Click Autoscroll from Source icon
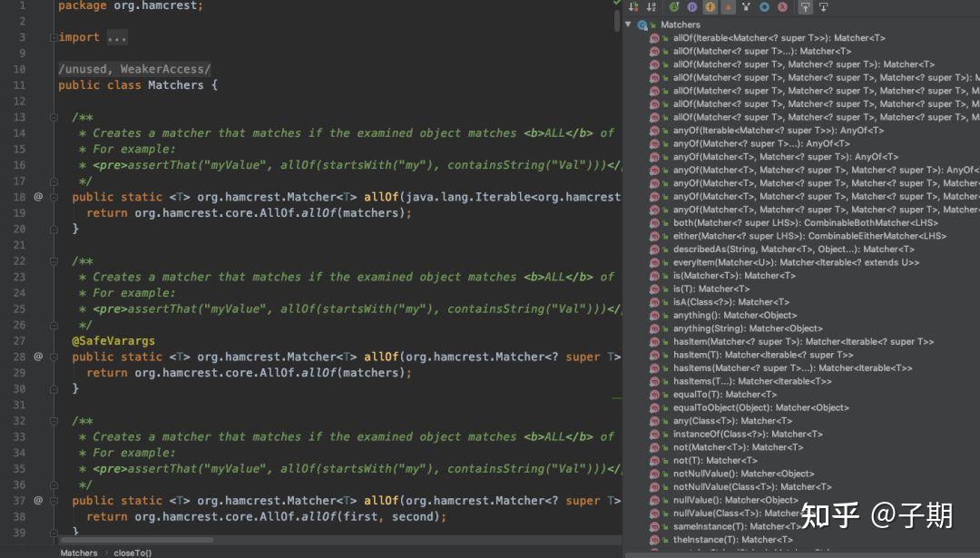This screenshot has width=980, height=558. [823, 7]
